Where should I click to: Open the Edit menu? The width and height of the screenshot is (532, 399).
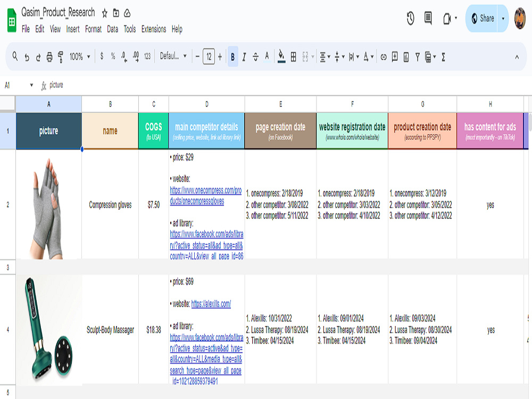(x=40, y=29)
